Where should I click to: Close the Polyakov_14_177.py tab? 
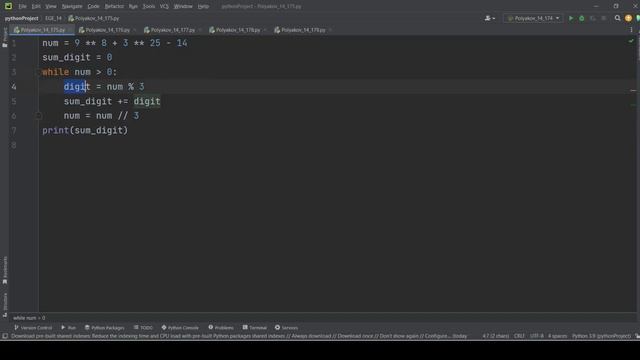(x=200, y=30)
